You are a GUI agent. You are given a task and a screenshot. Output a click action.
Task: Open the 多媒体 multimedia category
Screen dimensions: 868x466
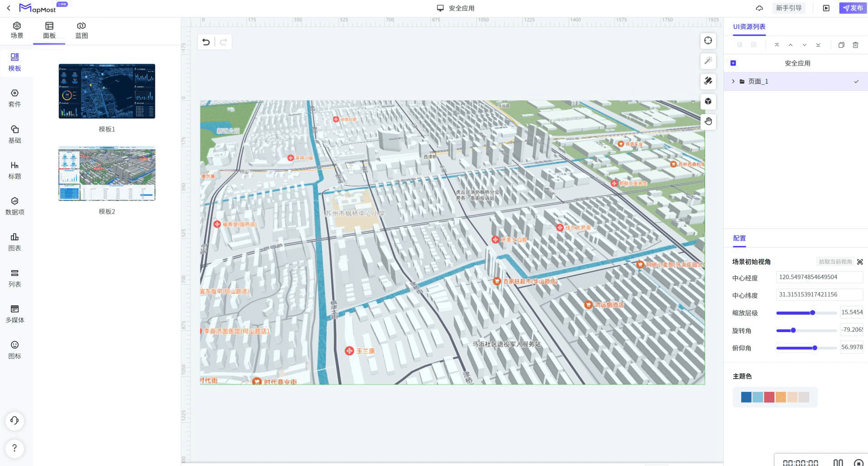tap(14, 314)
